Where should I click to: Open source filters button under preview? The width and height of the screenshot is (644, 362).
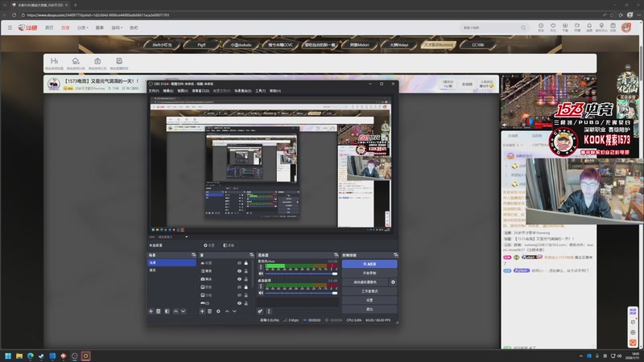click(x=229, y=245)
